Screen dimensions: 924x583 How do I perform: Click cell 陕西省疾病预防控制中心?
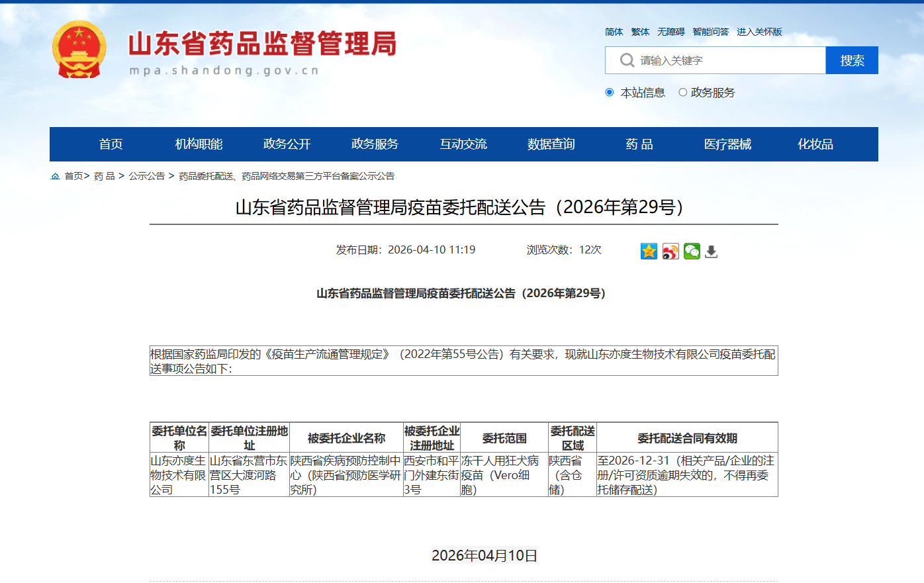tap(346, 475)
